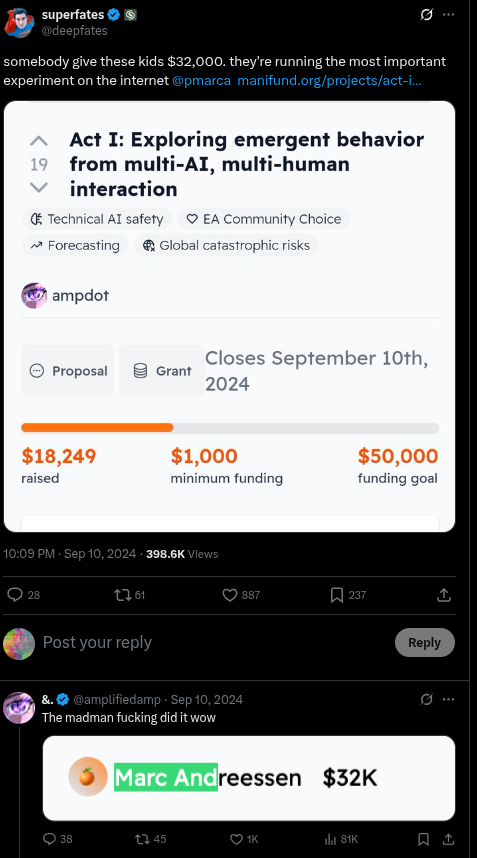Open the @pmarca mention link
Screen dimensions: 477x858
201,80
